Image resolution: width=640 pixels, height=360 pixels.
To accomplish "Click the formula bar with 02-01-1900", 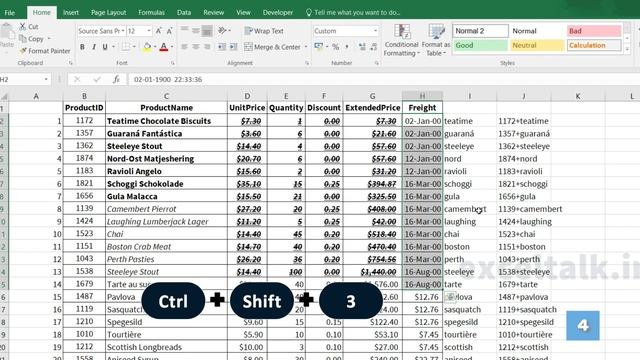I will 384,79.
